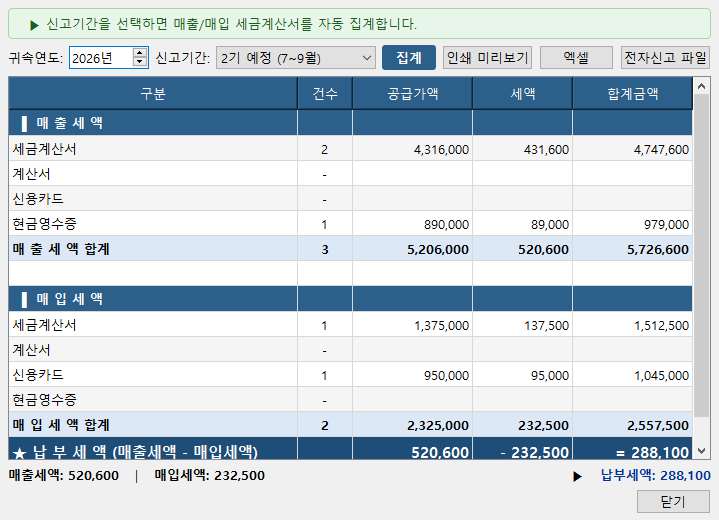Click the 납부세액: 288,100 footer text
Image resolution: width=719 pixels, height=520 pixels.
[x=656, y=476]
